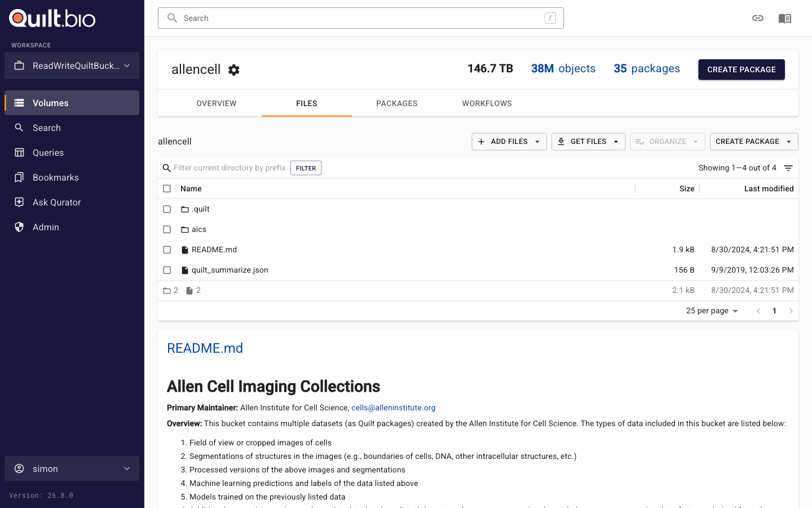Image resolution: width=812 pixels, height=508 pixels.
Task: Open the Add Files dropdown
Action: point(509,142)
